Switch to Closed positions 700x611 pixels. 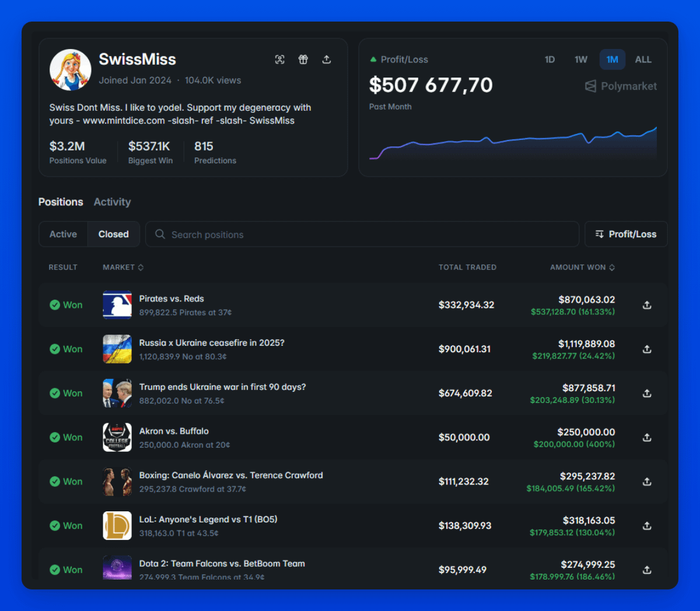click(114, 234)
